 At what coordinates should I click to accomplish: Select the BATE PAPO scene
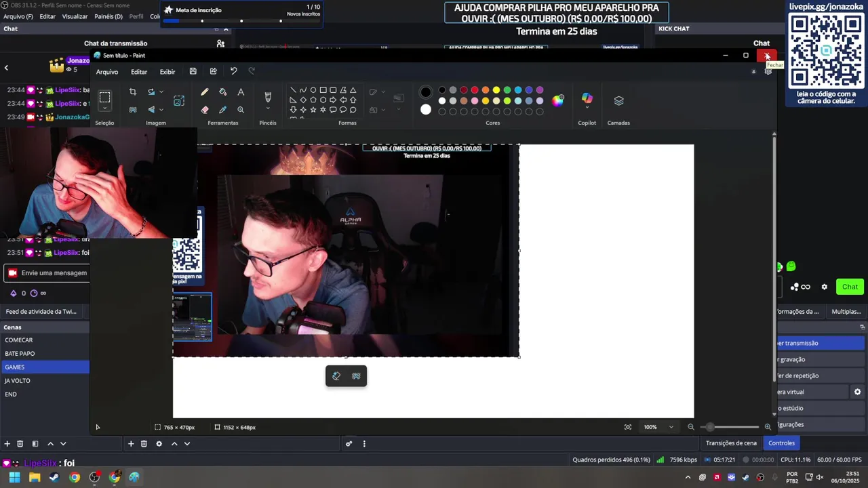point(45,353)
